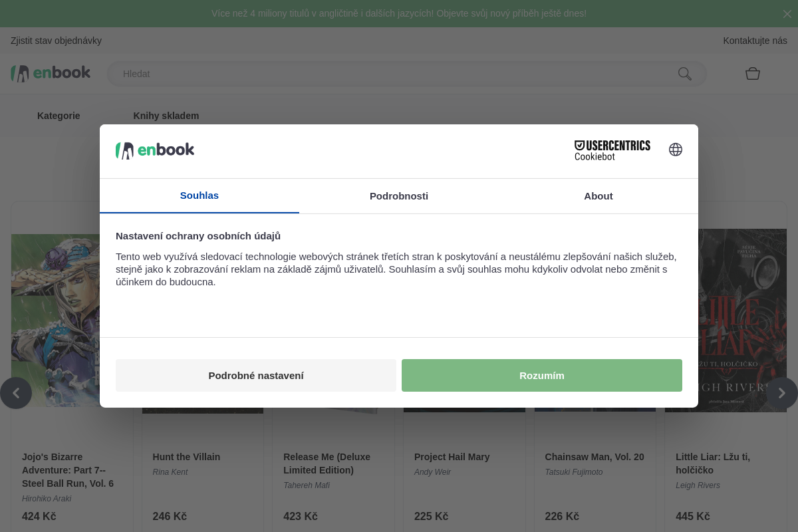The height and width of the screenshot is (532, 798).
Task: Switch to the Podrobnosti tab
Action: click(x=399, y=196)
